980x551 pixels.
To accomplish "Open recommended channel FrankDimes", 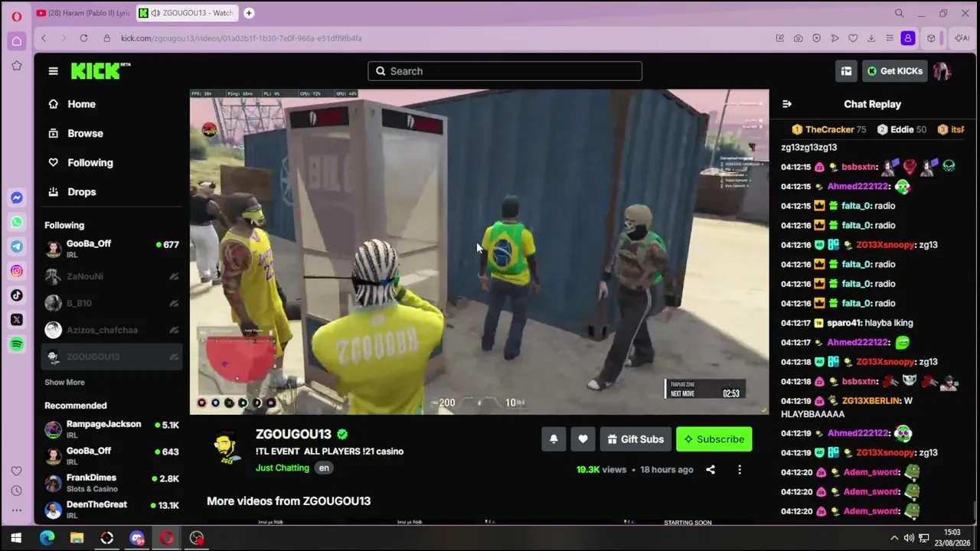I will pyautogui.click(x=112, y=483).
